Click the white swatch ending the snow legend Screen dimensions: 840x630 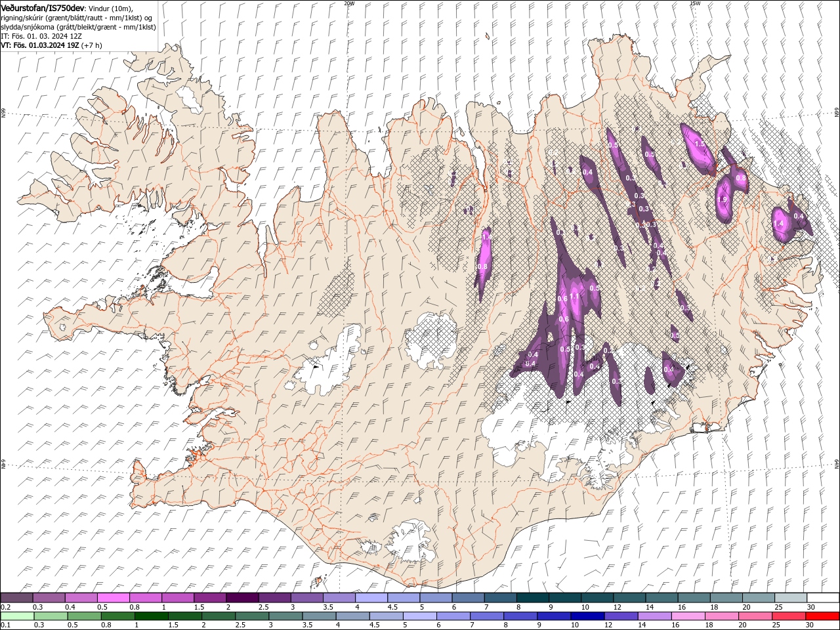point(823,598)
